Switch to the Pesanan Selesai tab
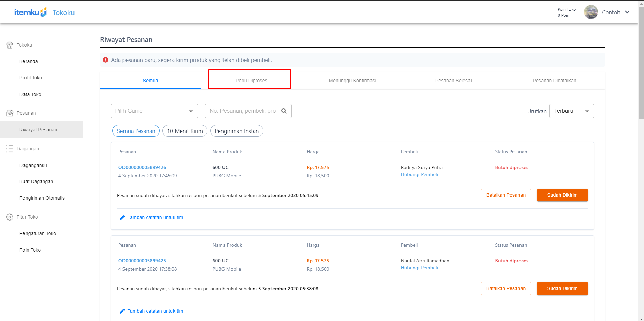 tap(453, 81)
